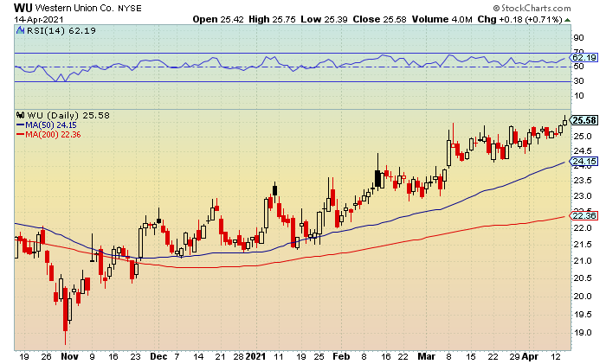Click the RSI indicator icon beside RSI(14)

click(21, 30)
